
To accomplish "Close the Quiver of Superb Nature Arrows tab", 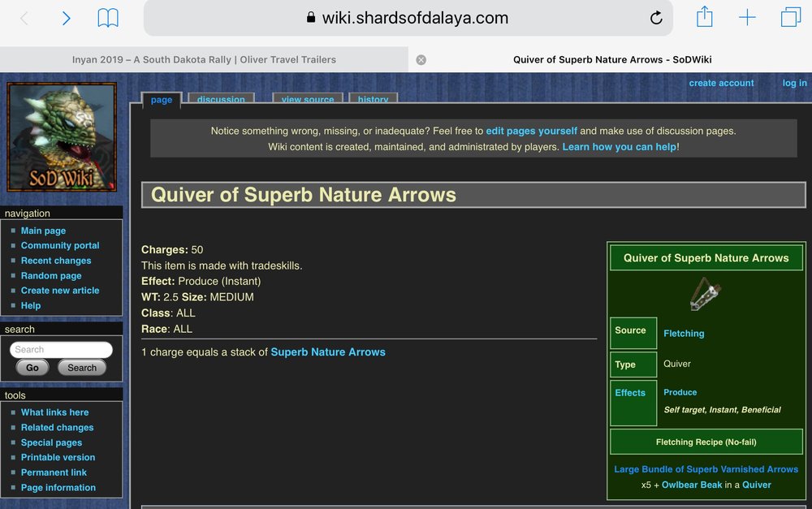I will tap(421, 59).
